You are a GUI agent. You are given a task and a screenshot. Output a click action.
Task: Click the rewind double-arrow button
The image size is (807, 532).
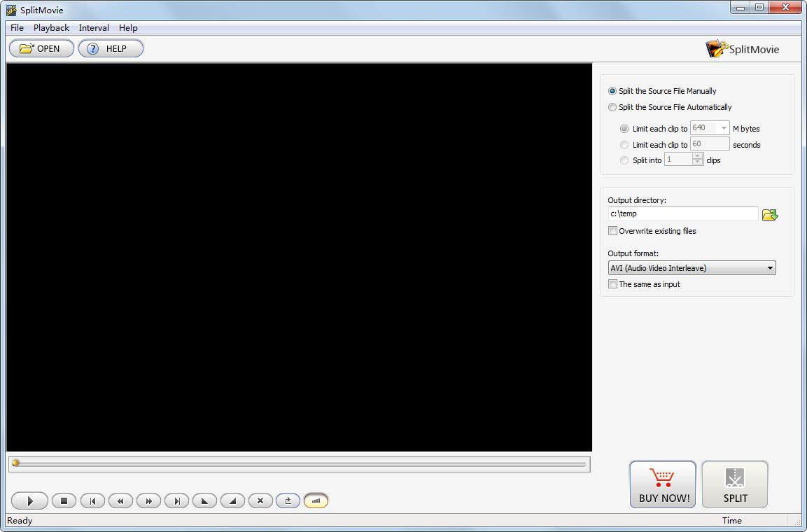click(x=120, y=500)
